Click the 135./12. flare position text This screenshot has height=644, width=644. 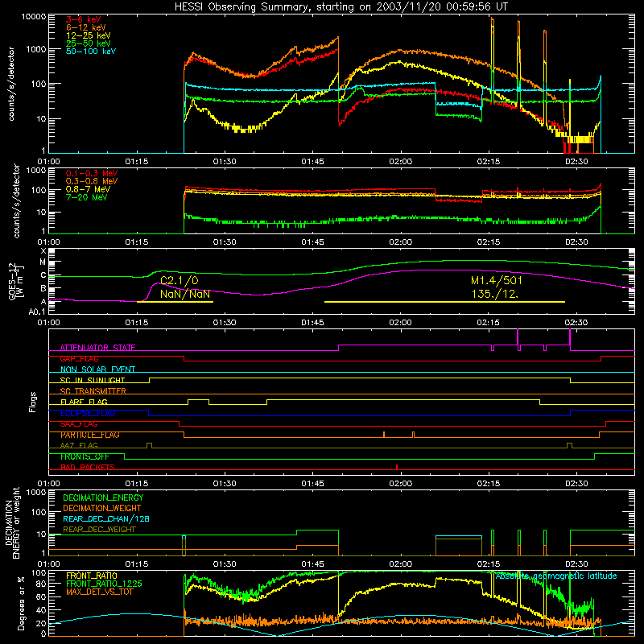point(494,294)
